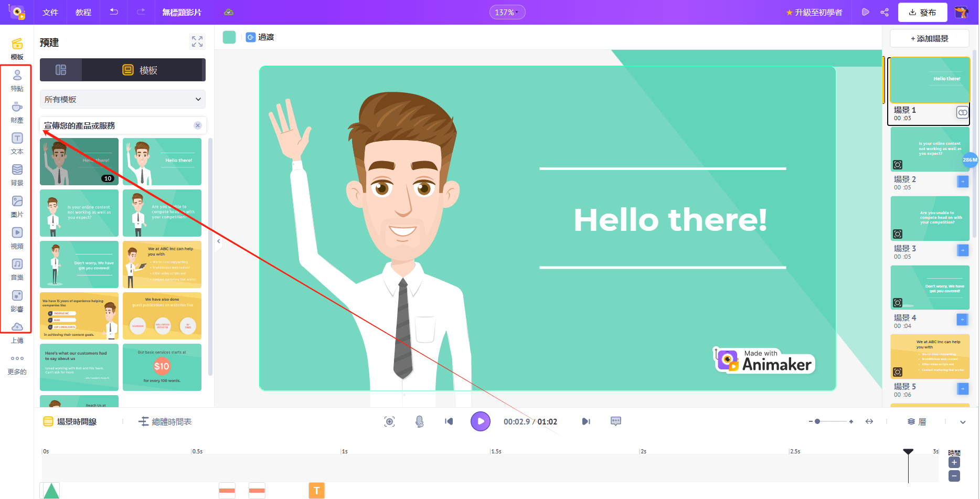Screen dimensions: 980x499
Task: Click the transition icon on 場景 1 thumbnail
Action: pos(962,112)
